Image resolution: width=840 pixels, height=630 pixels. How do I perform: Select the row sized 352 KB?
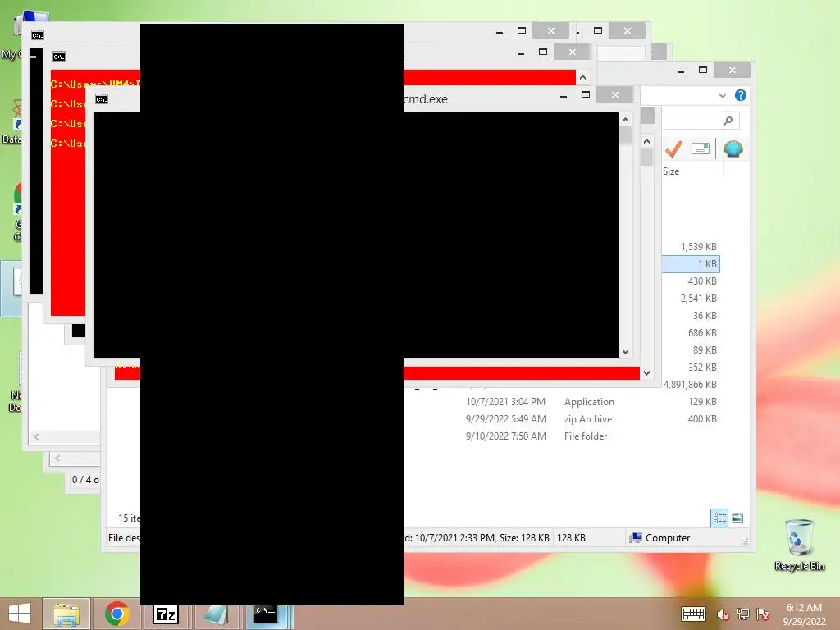pyautogui.click(x=691, y=367)
